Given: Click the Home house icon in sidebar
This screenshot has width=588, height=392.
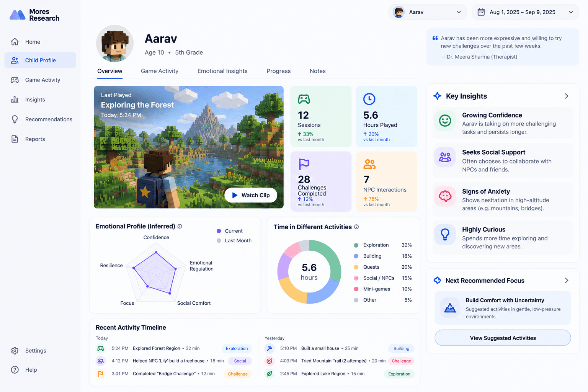Looking at the screenshot, I should point(15,42).
